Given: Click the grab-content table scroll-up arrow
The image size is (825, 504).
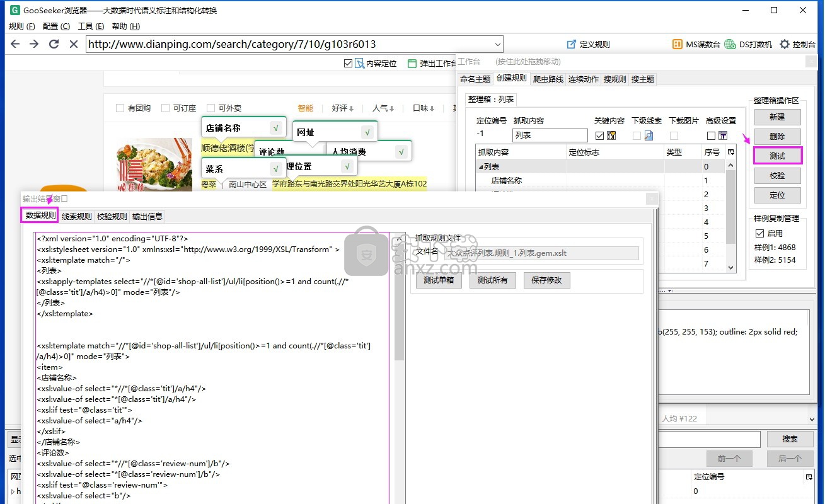Looking at the screenshot, I should pyautogui.click(x=731, y=165).
